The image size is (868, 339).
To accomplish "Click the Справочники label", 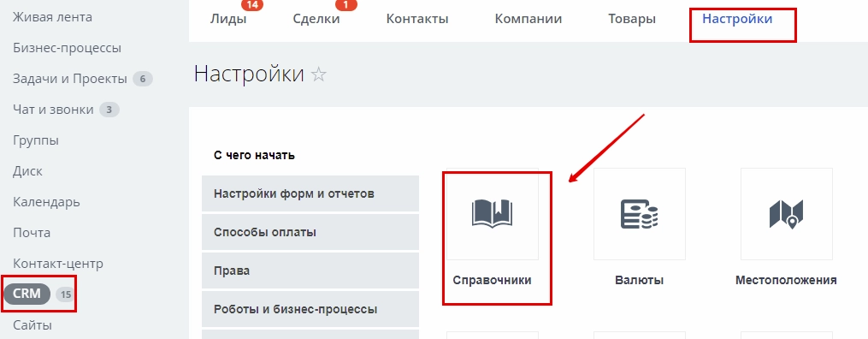I will (492, 280).
